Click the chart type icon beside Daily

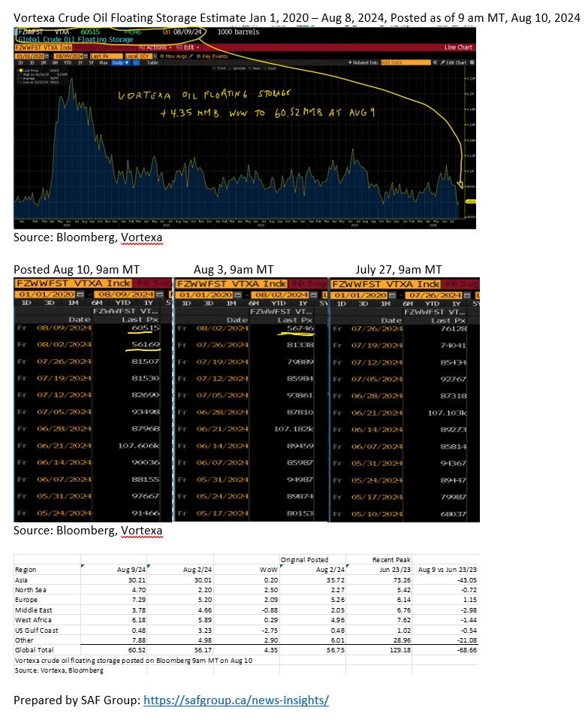pyautogui.click(x=136, y=62)
